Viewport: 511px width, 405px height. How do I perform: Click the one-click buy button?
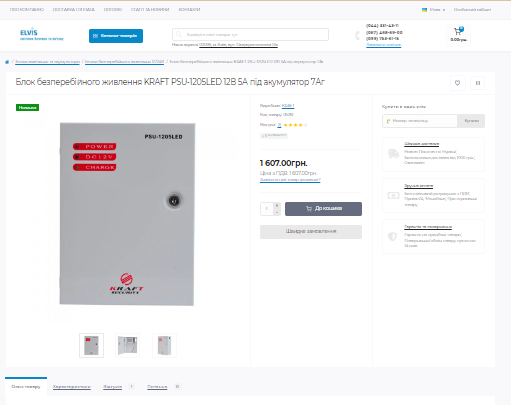[x=471, y=121]
